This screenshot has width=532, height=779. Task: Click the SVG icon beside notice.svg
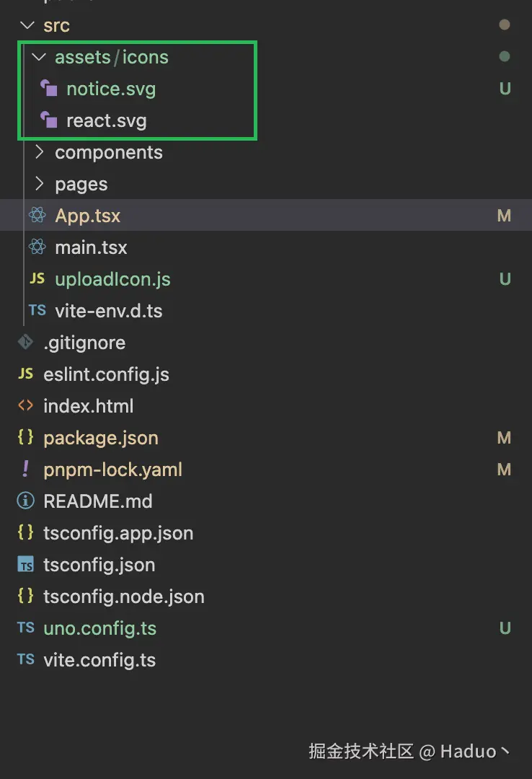click(49, 89)
